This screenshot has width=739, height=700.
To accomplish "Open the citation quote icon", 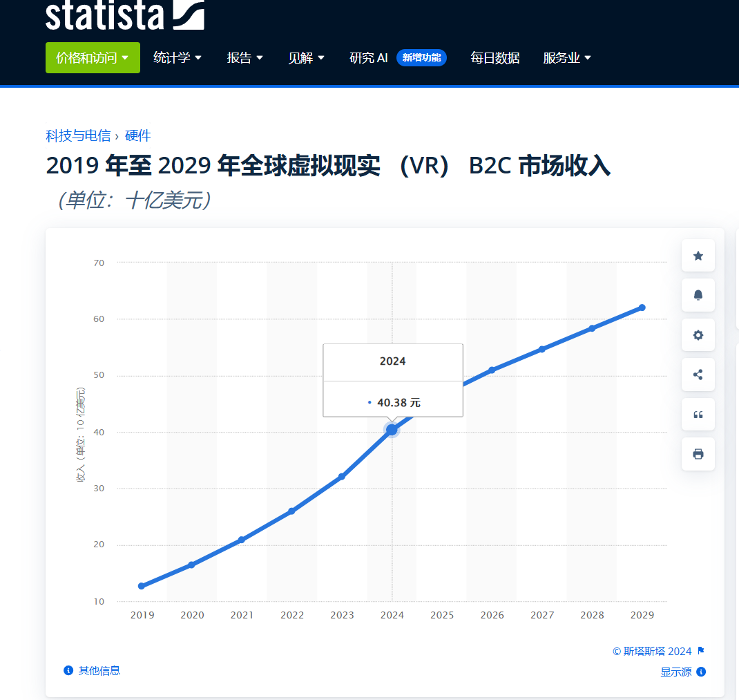I will [x=698, y=414].
